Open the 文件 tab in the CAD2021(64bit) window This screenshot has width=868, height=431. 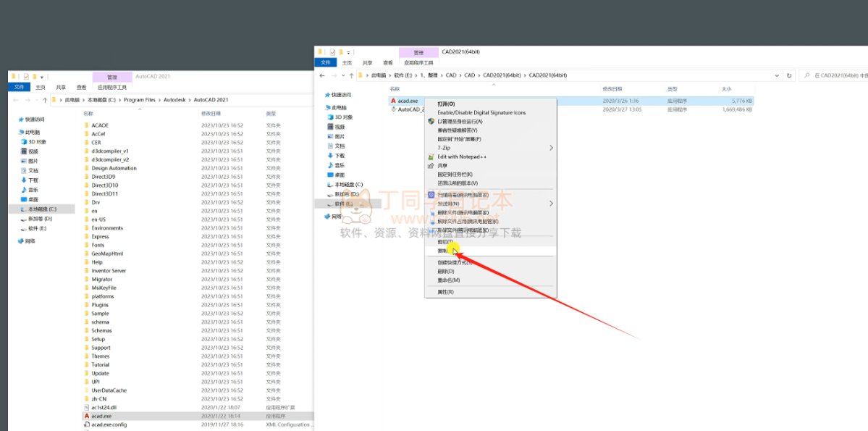click(x=326, y=63)
